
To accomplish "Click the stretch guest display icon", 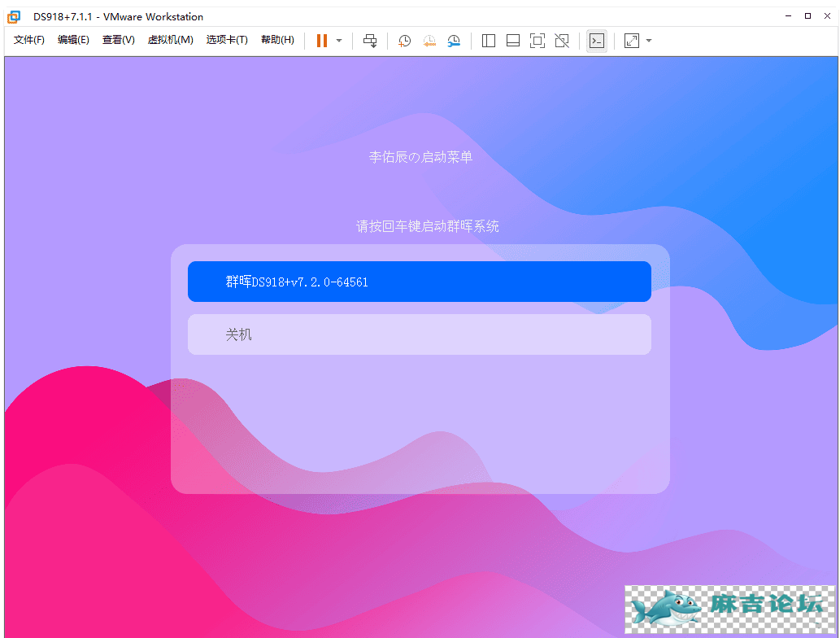I will 632,41.
